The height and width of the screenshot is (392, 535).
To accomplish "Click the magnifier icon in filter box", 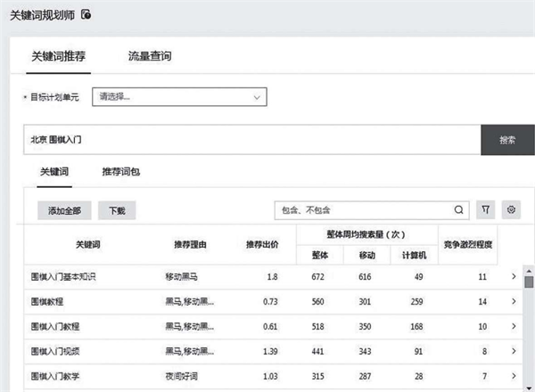I will point(458,210).
